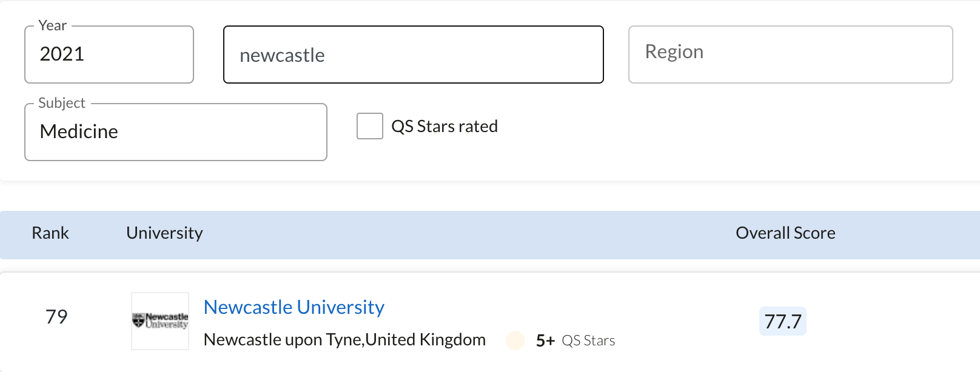Click Newcastle upon Tyne, United Kingdom location text
The height and width of the screenshot is (372, 980).
pyautogui.click(x=344, y=340)
